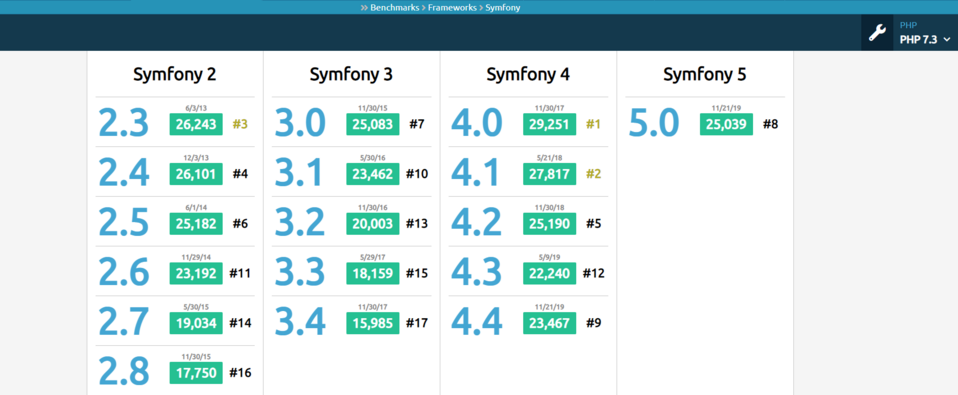Open the 4.0 version entry

(477, 123)
